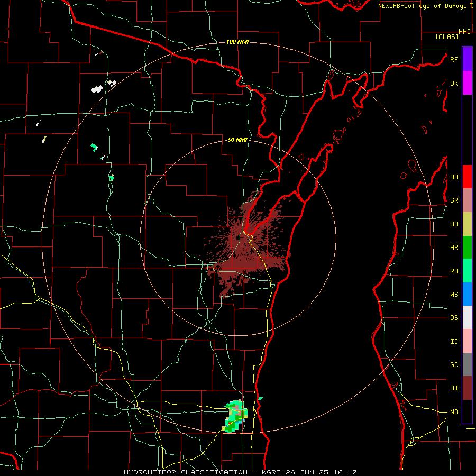476x476 pixels.
Task: Click the '100 NMI' range ring label
Action: pos(237,42)
